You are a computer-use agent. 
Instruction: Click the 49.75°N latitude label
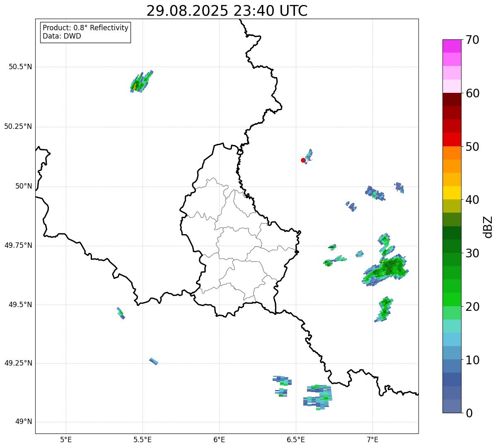pos(18,245)
